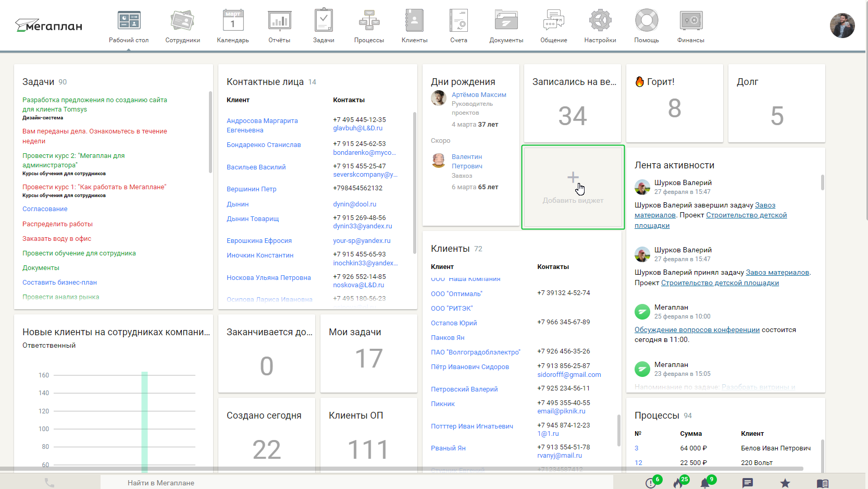Open the Рабочий стол section icon
868x489 pixels.
[x=129, y=21]
